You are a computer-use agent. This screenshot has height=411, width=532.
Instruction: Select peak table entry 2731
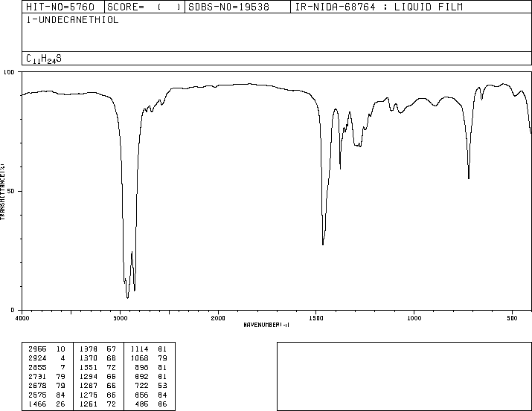coord(37,376)
